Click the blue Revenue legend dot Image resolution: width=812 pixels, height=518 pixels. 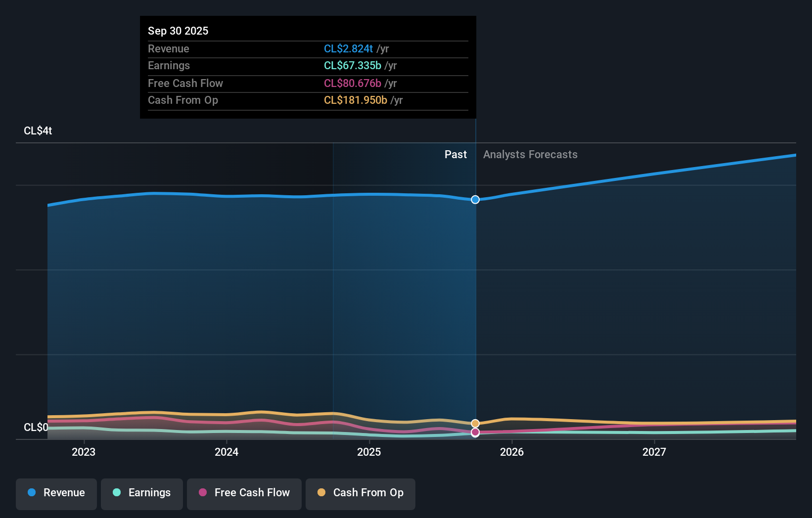point(31,493)
